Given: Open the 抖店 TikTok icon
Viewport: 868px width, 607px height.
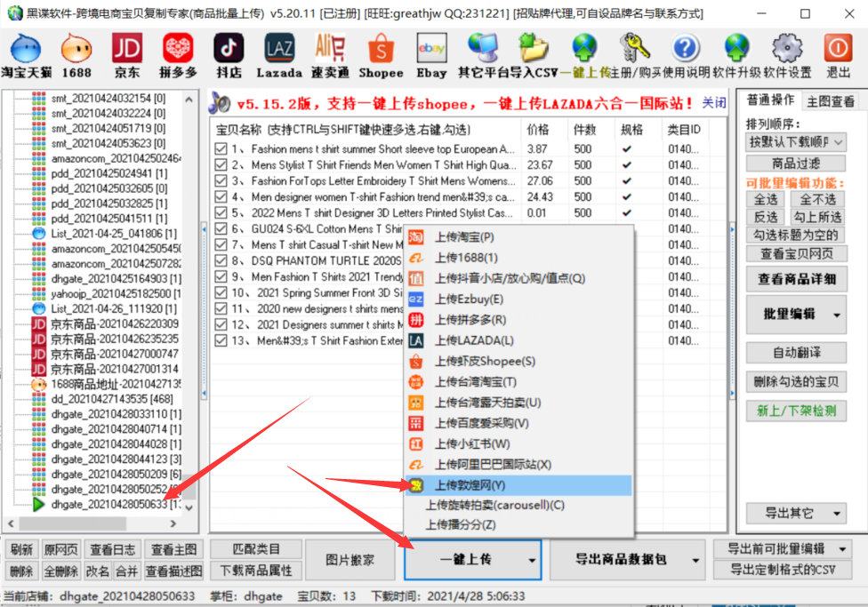Looking at the screenshot, I should coord(229,55).
